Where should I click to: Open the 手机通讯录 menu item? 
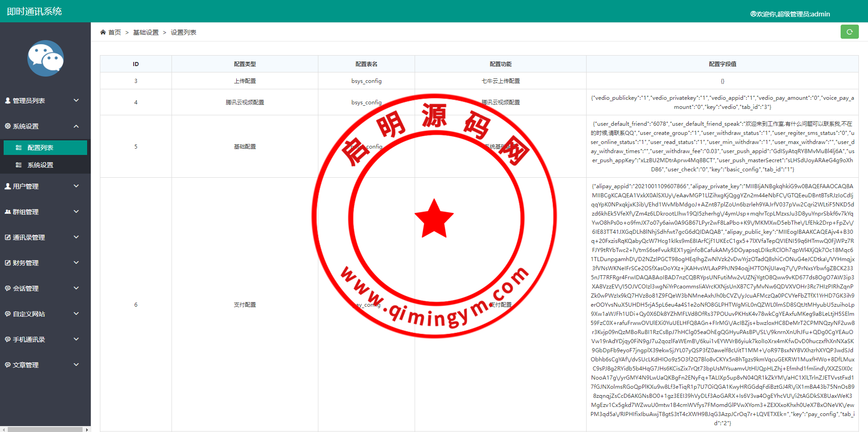click(x=29, y=339)
